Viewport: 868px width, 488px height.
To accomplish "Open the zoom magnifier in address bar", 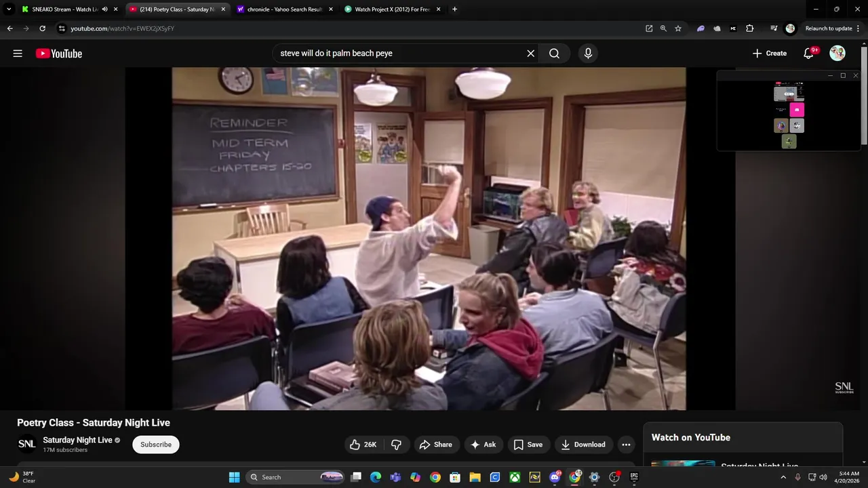I will [663, 28].
